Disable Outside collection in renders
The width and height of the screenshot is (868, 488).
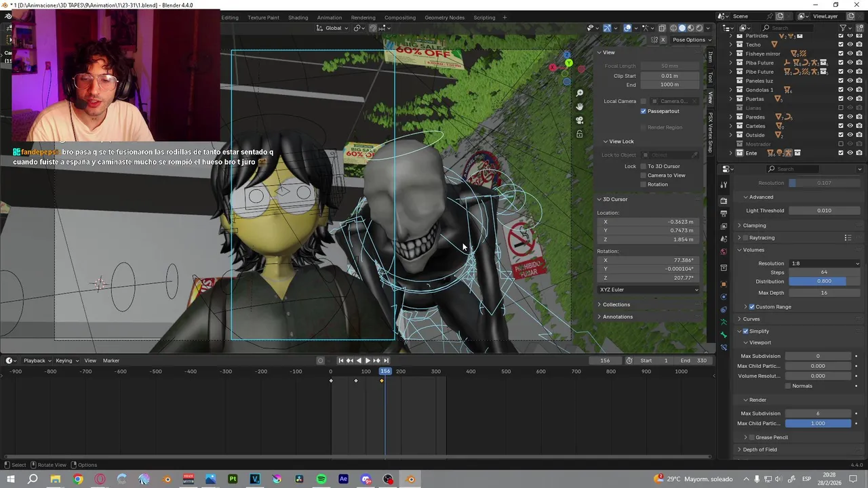[x=859, y=135]
